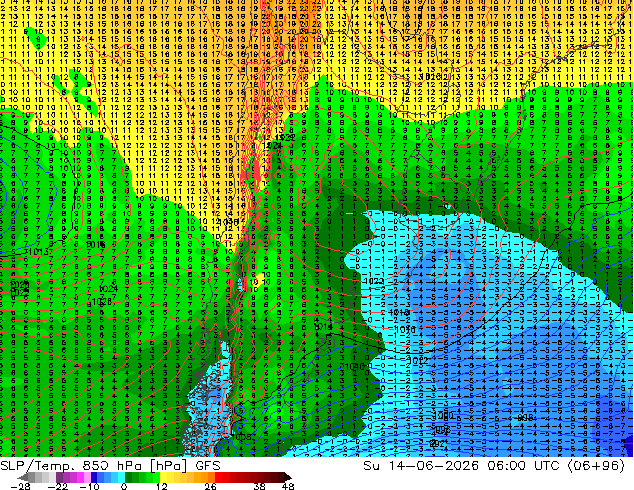Click the 1030 isobar label
The height and width of the screenshot is (490, 634).
[x=228, y=222]
